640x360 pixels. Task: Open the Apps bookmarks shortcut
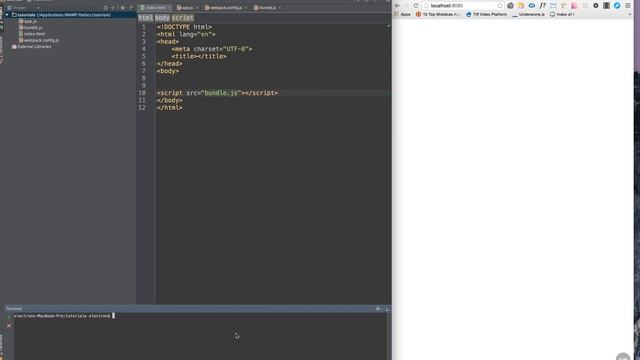coord(402,14)
